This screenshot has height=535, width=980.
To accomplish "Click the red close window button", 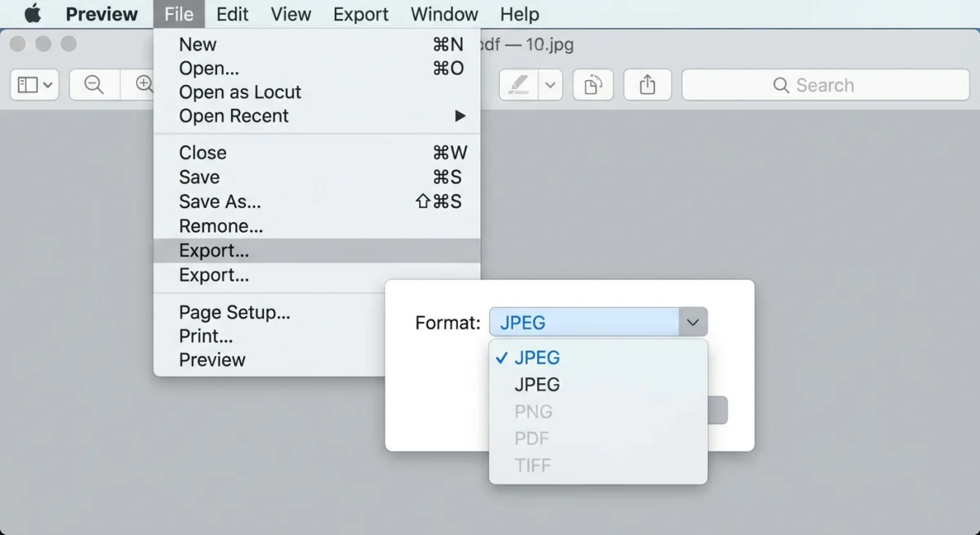I will tap(17, 44).
